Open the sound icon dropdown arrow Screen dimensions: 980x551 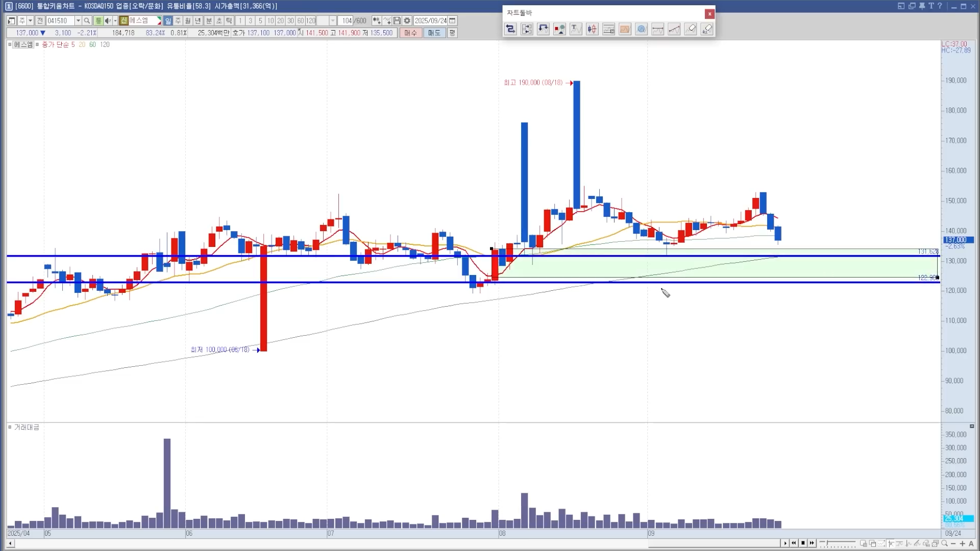[115, 21]
